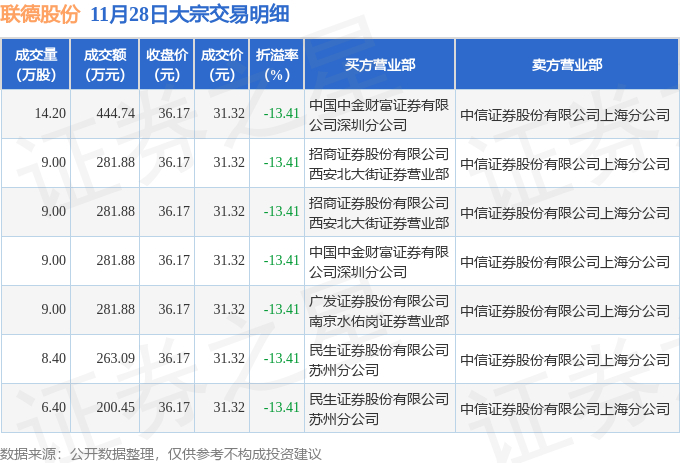Select the 折溢率(%) column header

click(277, 64)
